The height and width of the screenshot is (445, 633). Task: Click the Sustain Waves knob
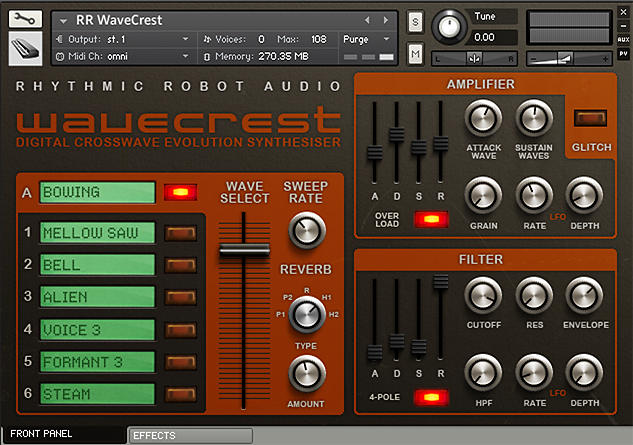534,118
